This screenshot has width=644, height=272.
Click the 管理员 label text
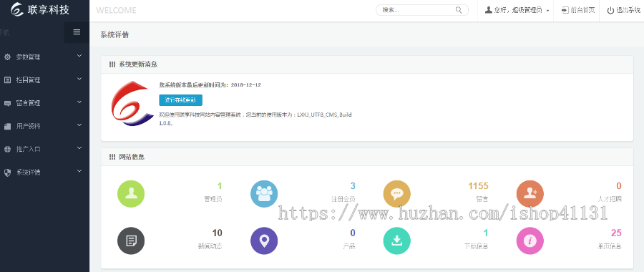click(213, 199)
